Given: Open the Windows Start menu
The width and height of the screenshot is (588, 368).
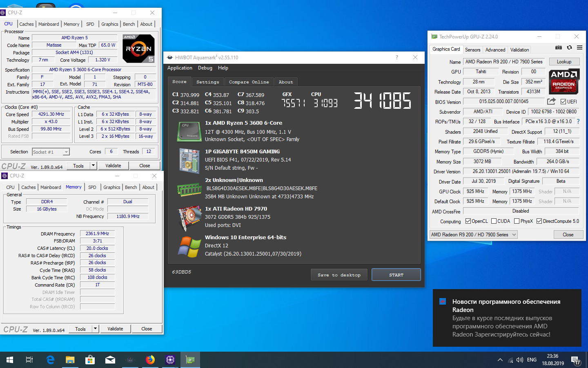Looking at the screenshot, I should point(10,360).
